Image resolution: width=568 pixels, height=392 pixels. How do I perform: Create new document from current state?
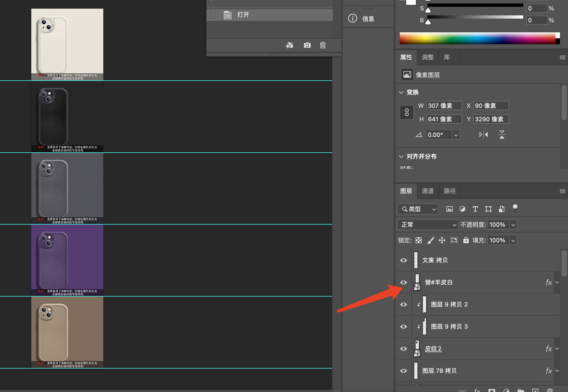289,45
